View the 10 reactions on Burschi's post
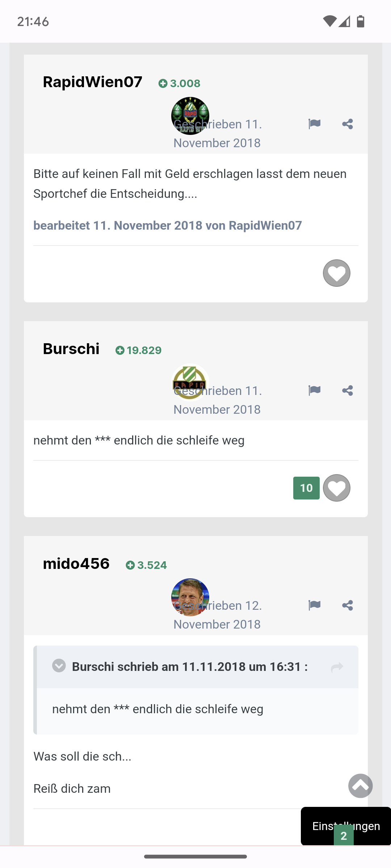The width and height of the screenshot is (391, 868). (x=306, y=488)
